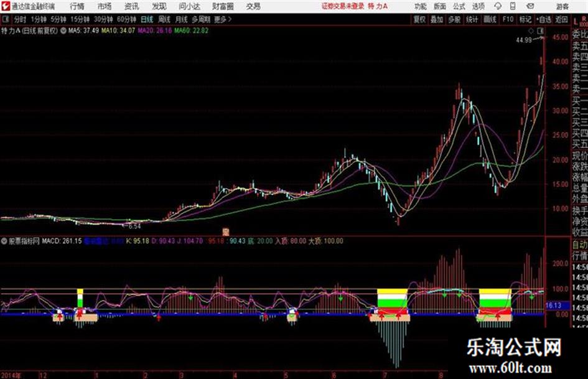Open the 版面 menu
588x379 pixels.
439,6
